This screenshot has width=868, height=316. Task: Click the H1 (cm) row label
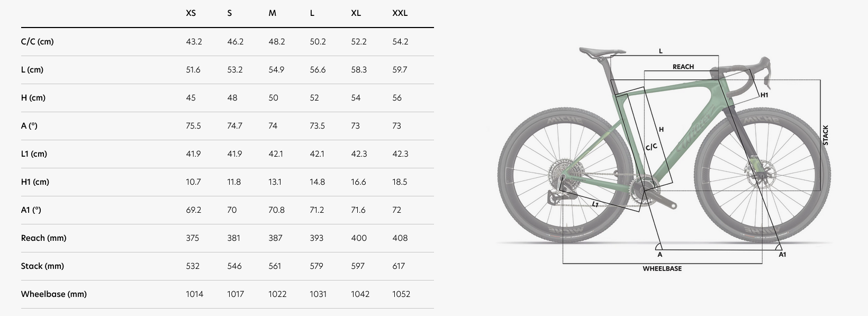35,182
